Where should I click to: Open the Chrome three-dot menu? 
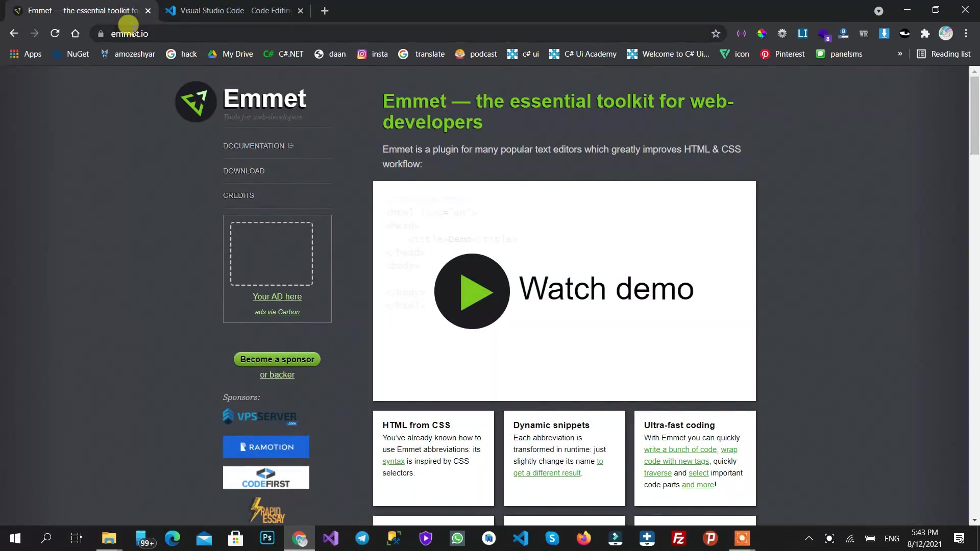click(966, 33)
